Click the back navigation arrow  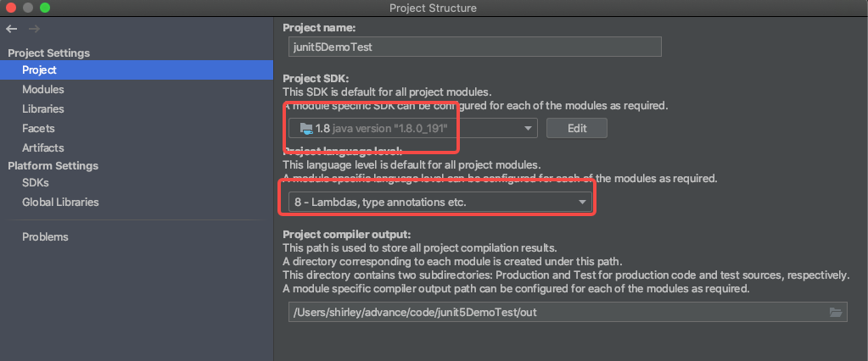click(x=12, y=30)
